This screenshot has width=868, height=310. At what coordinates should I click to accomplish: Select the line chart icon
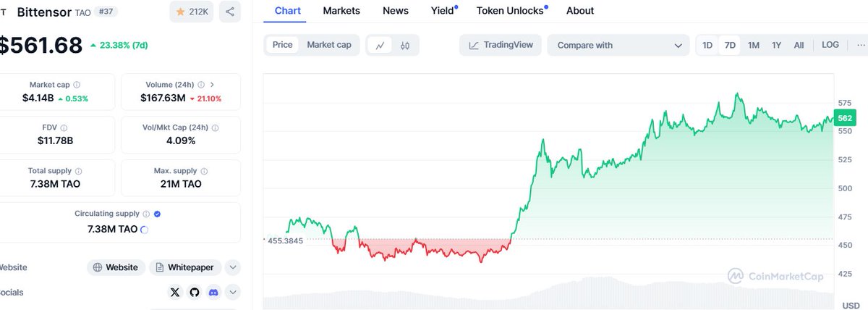click(x=380, y=45)
